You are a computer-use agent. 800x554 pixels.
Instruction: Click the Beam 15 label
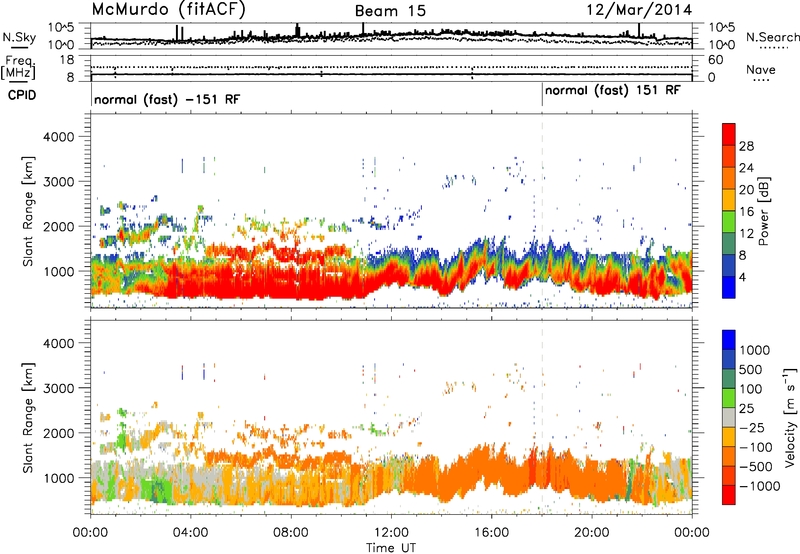tap(390, 11)
